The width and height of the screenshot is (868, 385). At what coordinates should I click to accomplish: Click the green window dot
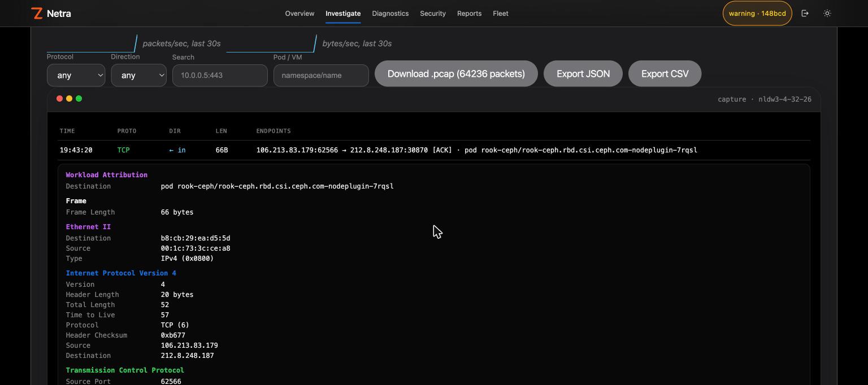pyautogui.click(x=79, y=99)
